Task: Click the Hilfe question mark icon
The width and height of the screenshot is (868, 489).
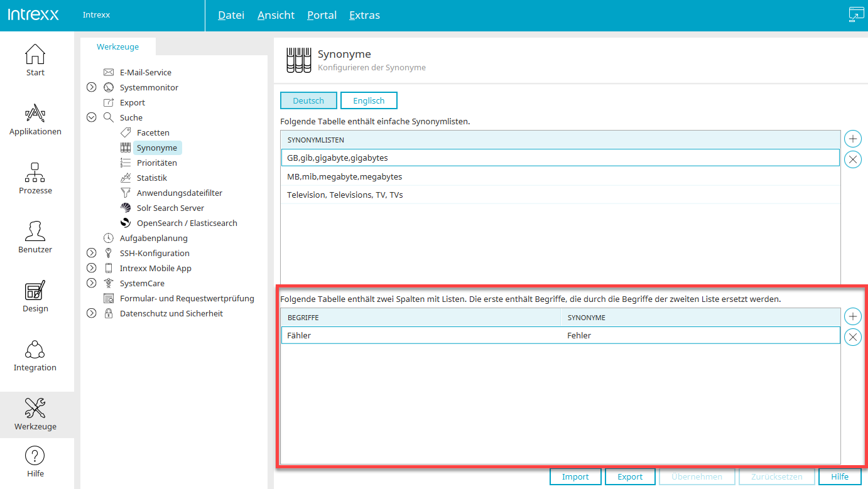Action: coord(35,456)
